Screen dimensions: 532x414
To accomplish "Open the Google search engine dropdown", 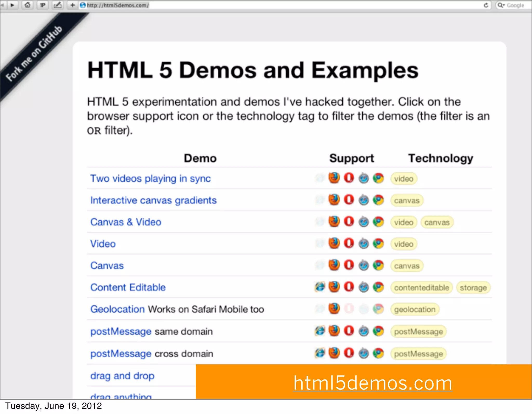I will tap(501, 5).
